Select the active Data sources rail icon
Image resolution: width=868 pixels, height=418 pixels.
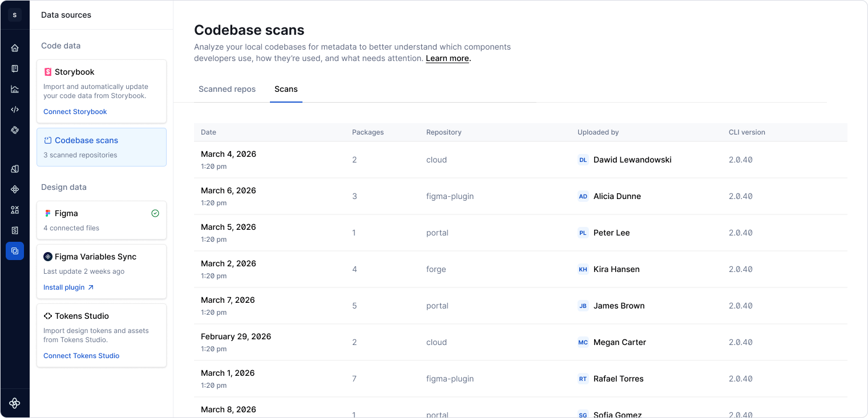15,251
